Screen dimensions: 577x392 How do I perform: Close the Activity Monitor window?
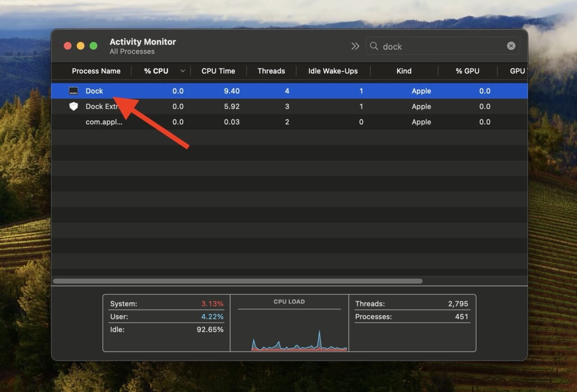click(x=68, y=46)
